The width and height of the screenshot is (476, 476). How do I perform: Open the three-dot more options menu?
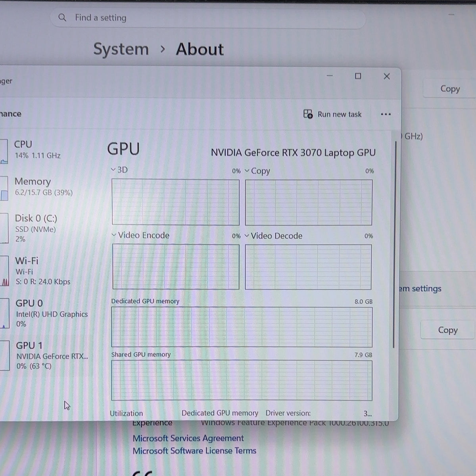(x=386, y=114)
